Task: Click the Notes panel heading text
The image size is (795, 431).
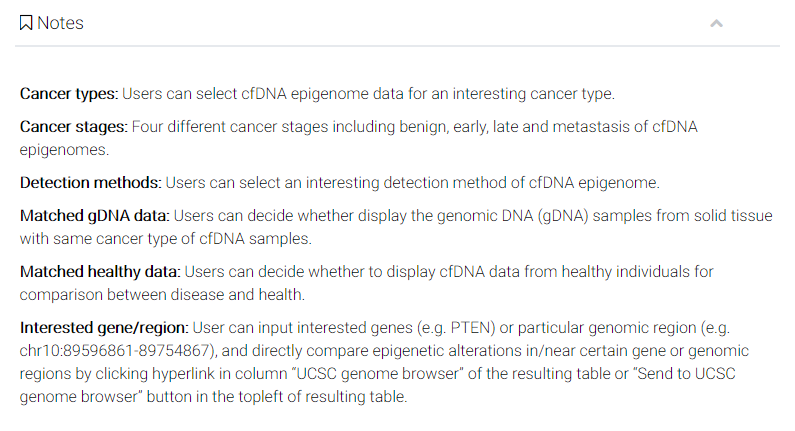Action: [60, 23]
